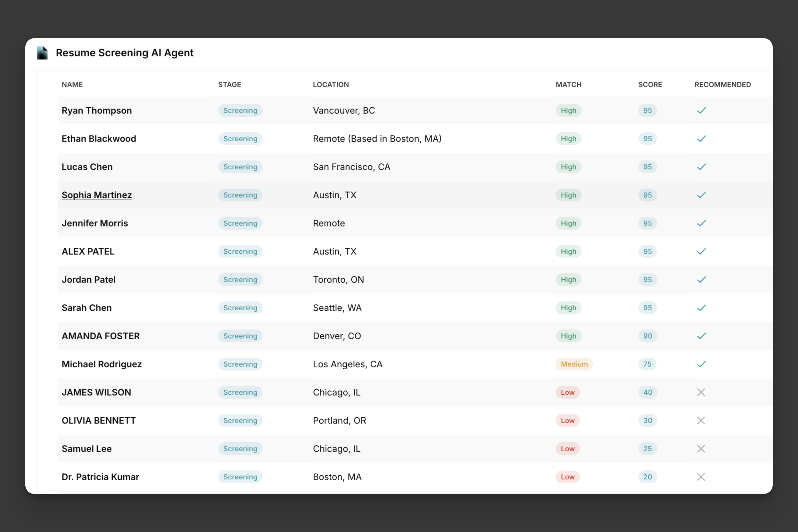
Task: Toggle the recommended check for Jordan Patel
Action: pos(701,279)
